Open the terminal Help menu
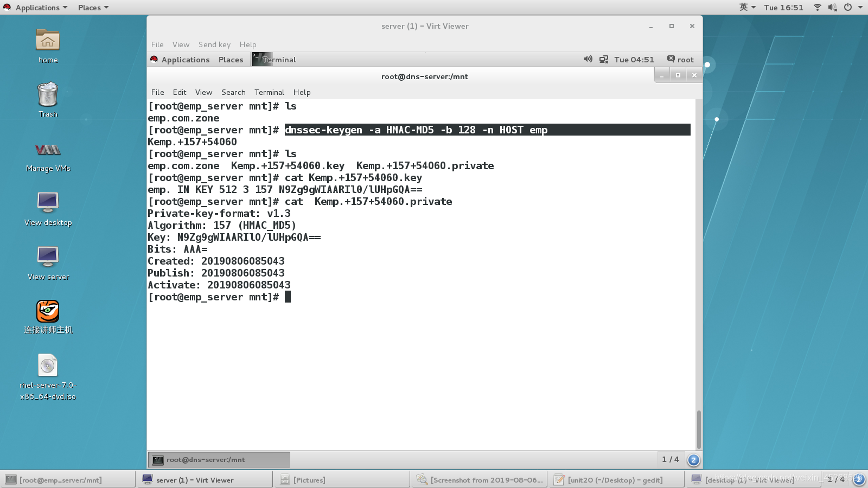Screen dimensions: 868x488 tap(302, 92)
